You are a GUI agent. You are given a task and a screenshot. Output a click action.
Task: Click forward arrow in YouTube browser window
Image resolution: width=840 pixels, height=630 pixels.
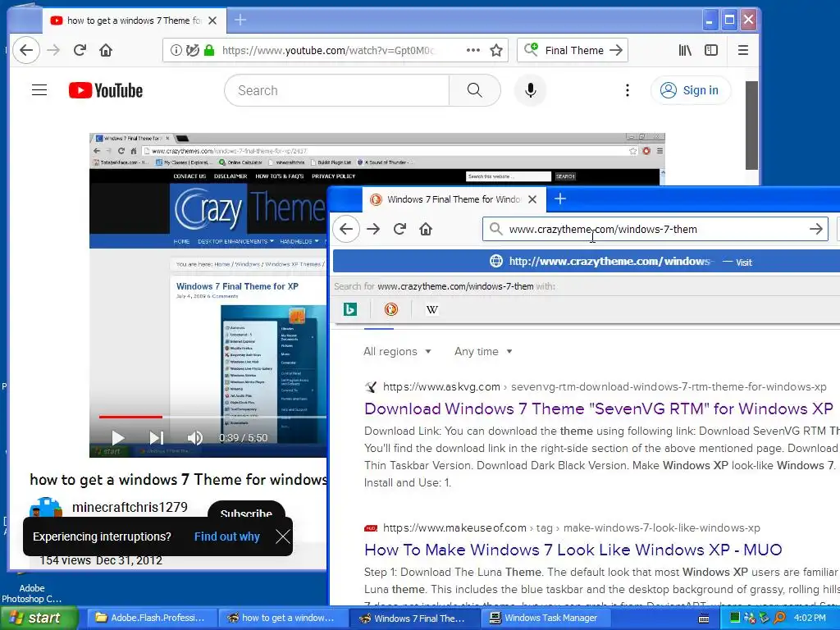click(x=53, y=50)
